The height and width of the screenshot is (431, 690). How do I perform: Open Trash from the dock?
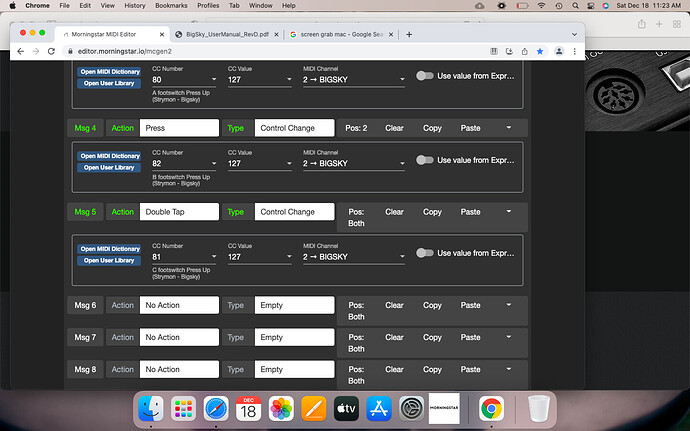(x=539, y=409)
